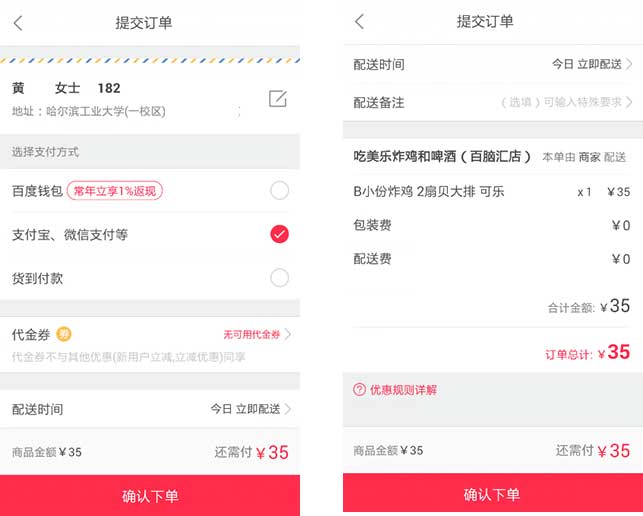Tap 确认下单 button on the left screen

coord(150,495)
